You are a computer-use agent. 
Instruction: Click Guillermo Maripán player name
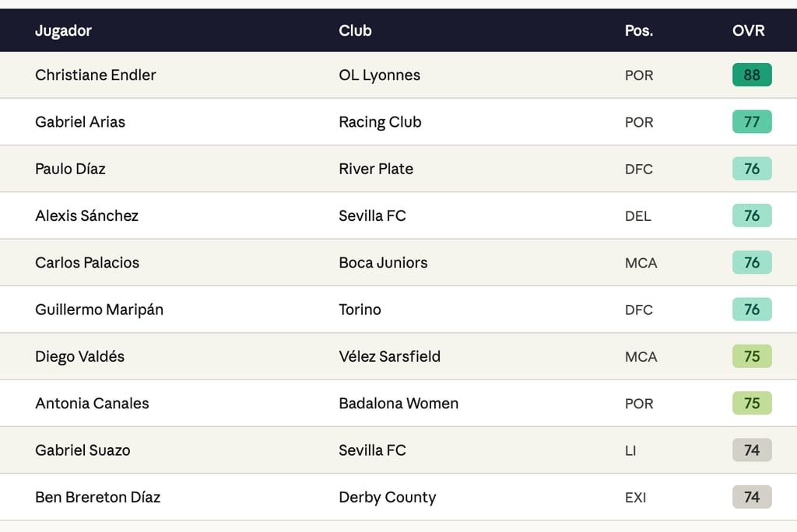tap(99, 310)
